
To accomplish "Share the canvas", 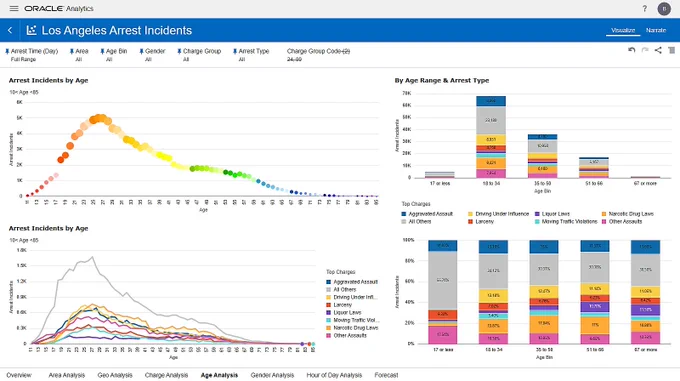I will coord(658,50).
